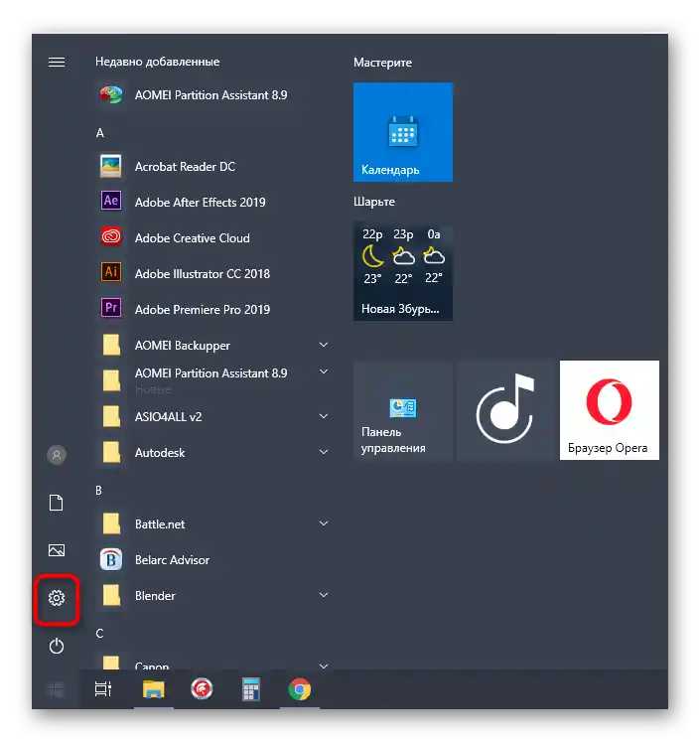Expand the AOMEI Backupper folder chevron

click(x=324, y=345)
